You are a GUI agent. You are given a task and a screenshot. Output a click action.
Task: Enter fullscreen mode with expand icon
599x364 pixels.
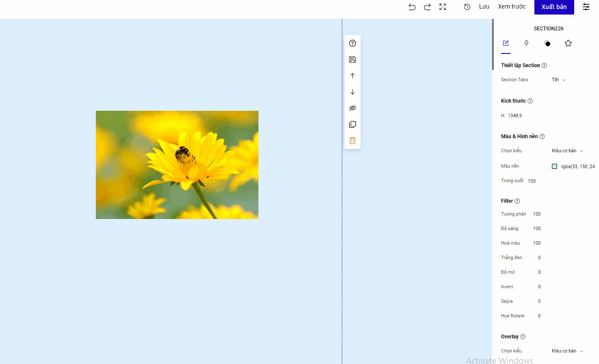coord(443,7)
